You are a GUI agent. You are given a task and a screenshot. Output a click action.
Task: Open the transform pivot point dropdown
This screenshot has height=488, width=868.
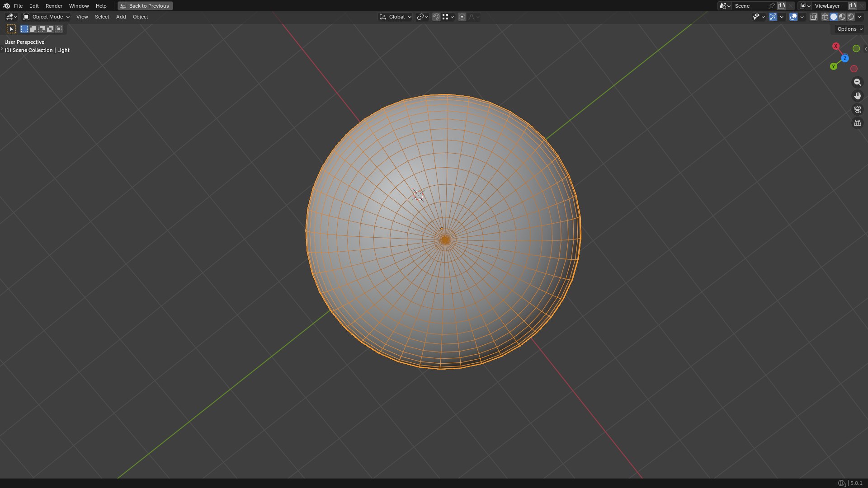[x=422, y=17]
